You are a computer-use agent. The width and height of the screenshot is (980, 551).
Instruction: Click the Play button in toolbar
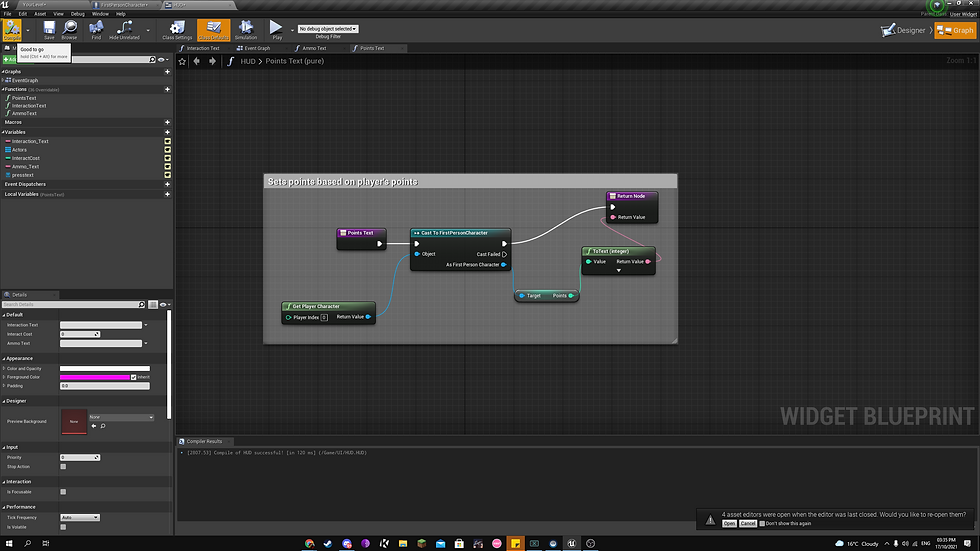pyautogui.click(x=276, y=29)
